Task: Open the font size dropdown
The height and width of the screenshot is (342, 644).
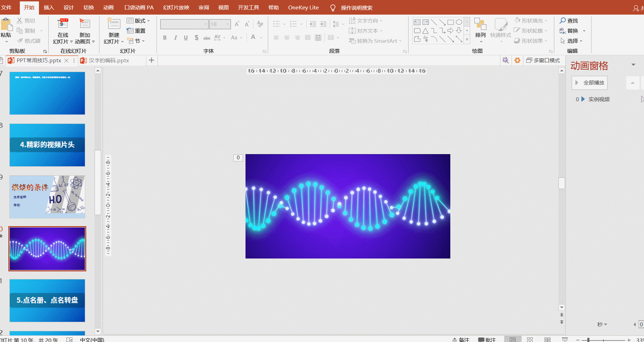Action: point(228,24)
